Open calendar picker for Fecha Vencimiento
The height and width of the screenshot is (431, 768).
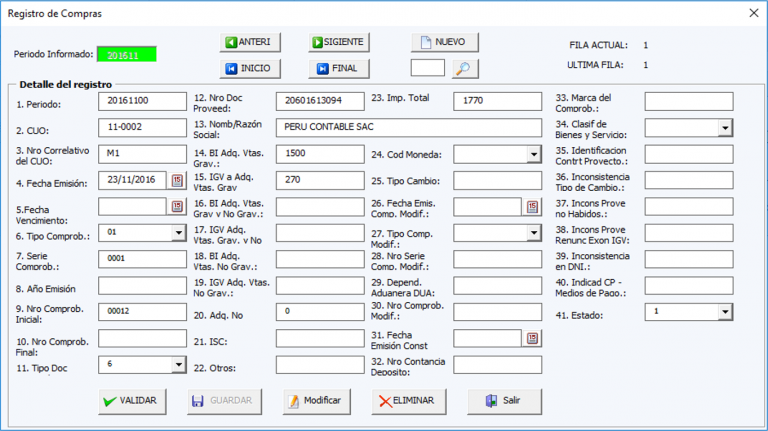tap(178, 206)
